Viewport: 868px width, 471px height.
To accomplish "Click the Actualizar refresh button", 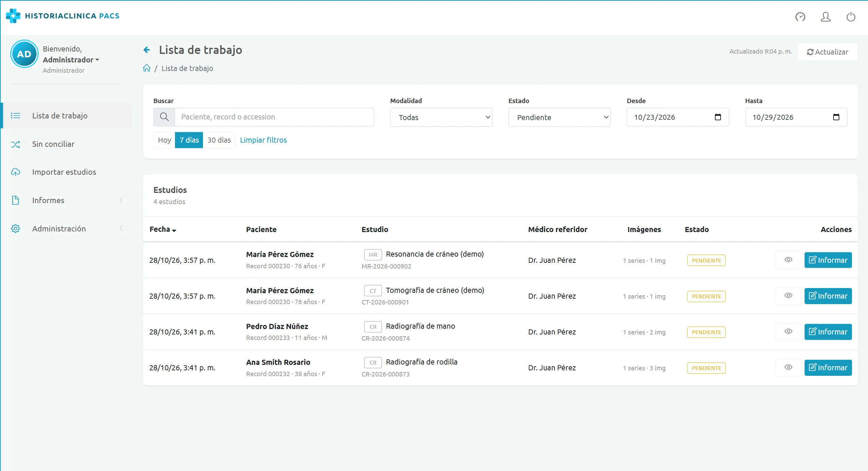I will (x=827, y=52).
